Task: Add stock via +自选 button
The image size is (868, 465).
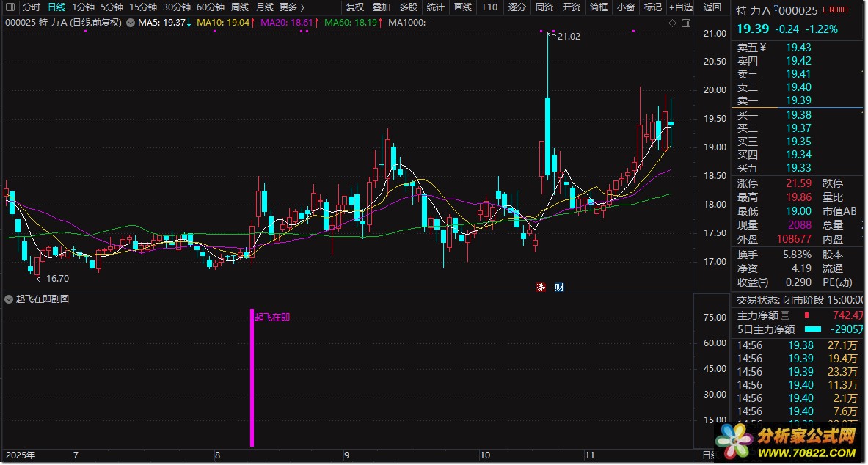Action: click(679, 7)
